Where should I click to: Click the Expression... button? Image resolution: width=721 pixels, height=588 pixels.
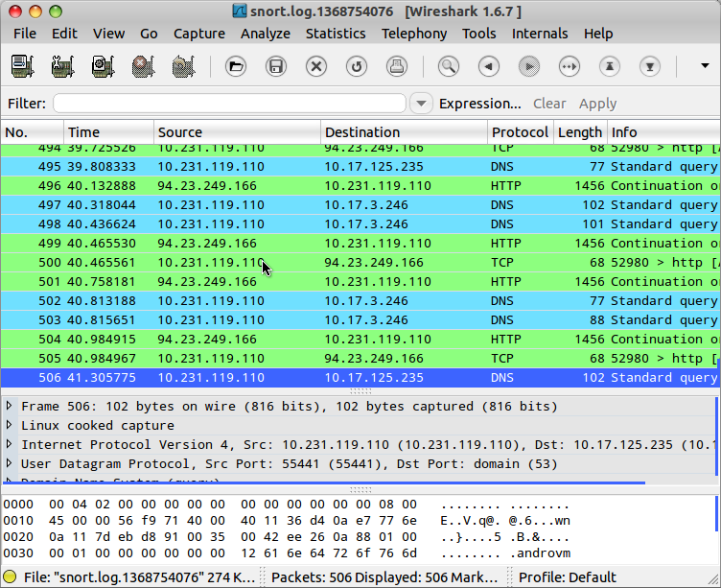click(x=480, y=104)
